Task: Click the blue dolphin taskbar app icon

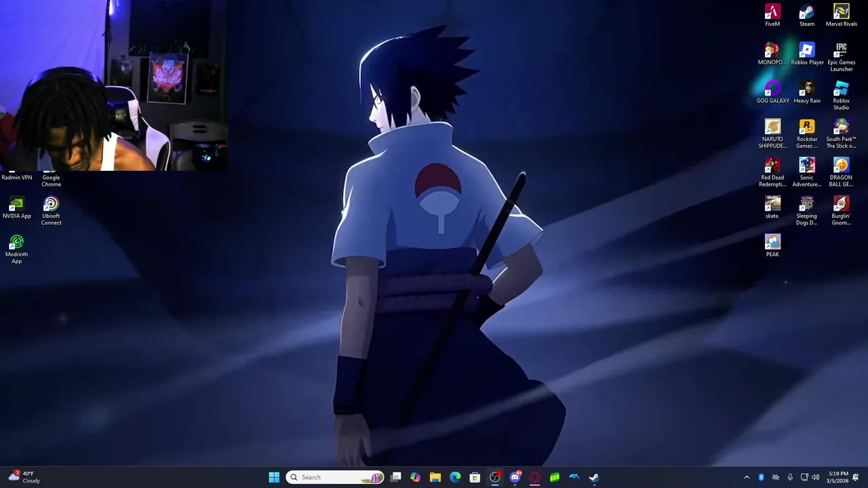Action: [574, 477]
